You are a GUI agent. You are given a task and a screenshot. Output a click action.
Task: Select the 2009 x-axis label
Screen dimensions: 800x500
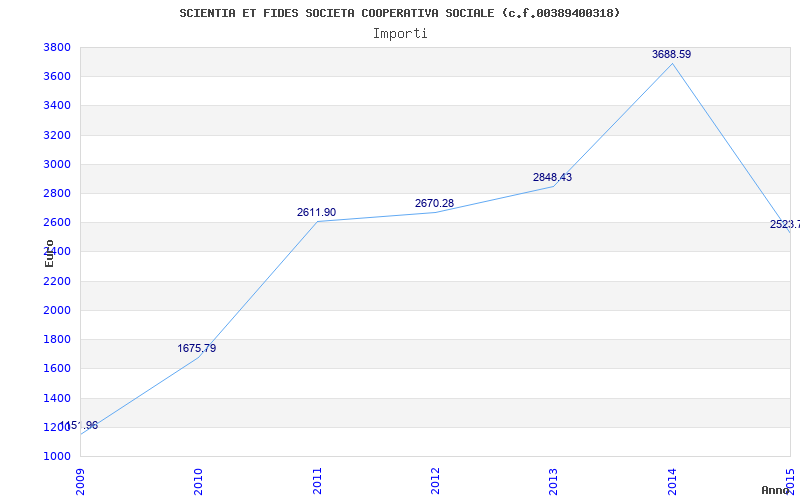coord(80,482)
